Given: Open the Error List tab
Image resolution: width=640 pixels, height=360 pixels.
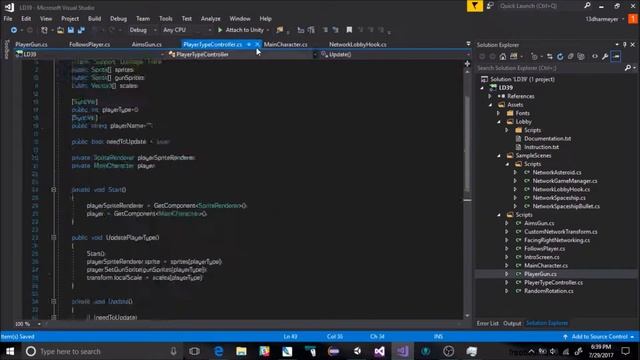Looking at the screenshot, I should 488,323.
